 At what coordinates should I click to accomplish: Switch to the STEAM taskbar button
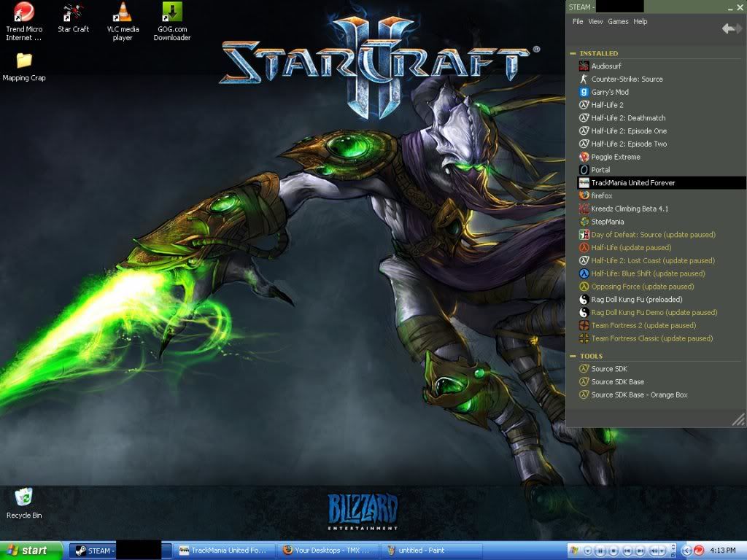120,551
